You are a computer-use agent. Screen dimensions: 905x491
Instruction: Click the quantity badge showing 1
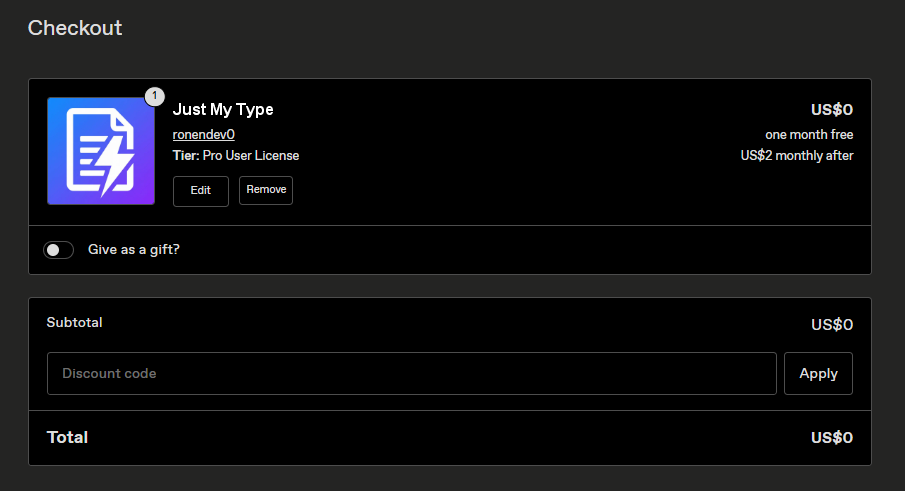click(154, 96)
